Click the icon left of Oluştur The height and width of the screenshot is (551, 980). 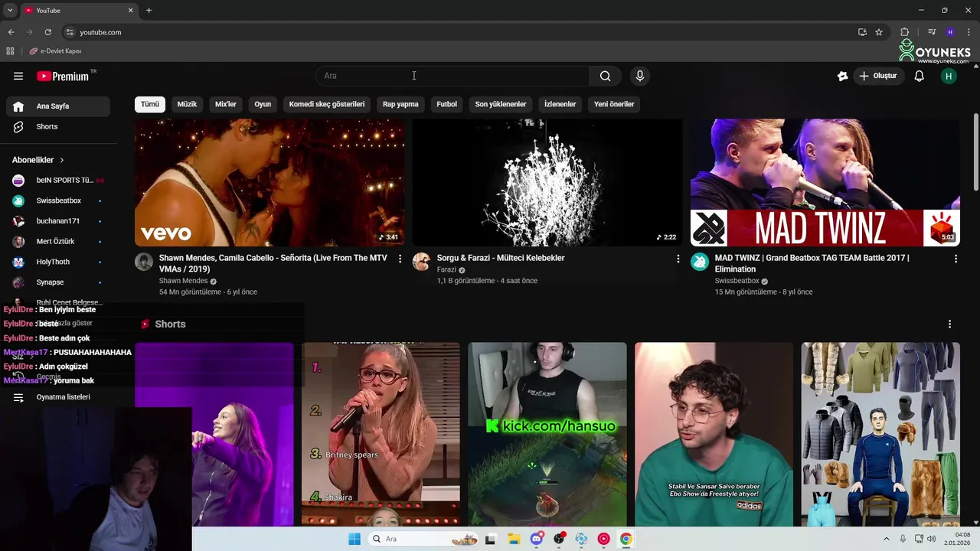pos(843,76)
